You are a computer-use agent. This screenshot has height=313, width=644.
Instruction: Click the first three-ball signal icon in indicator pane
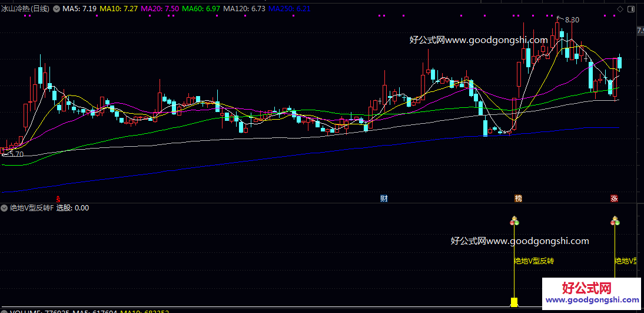pos(514,222)
